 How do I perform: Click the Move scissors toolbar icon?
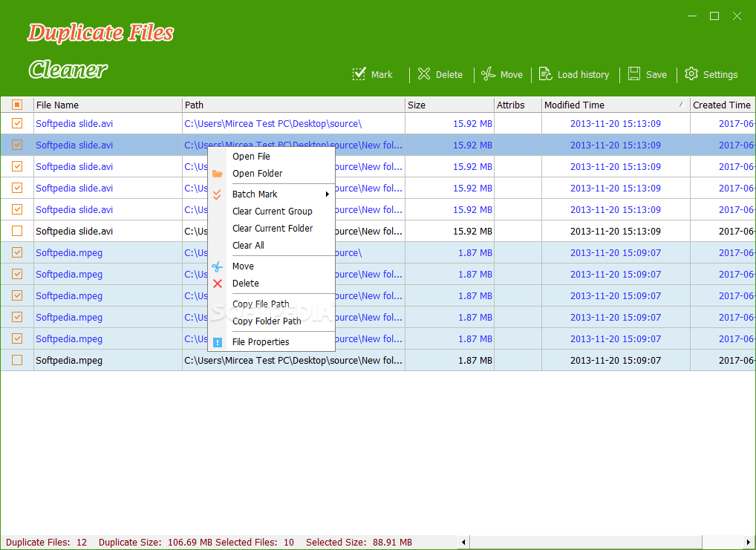pos(489,73)
